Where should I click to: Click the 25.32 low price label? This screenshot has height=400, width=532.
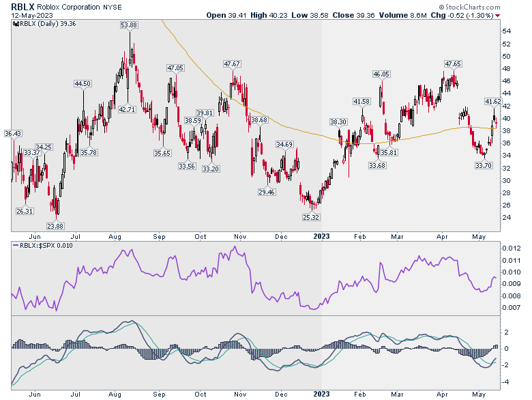tap(311, 217)
